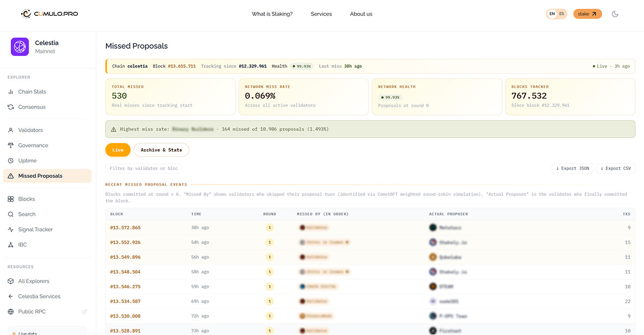Open Governance scales icon
This screenshot has width=644, height=335.
(x=11, y=145)
